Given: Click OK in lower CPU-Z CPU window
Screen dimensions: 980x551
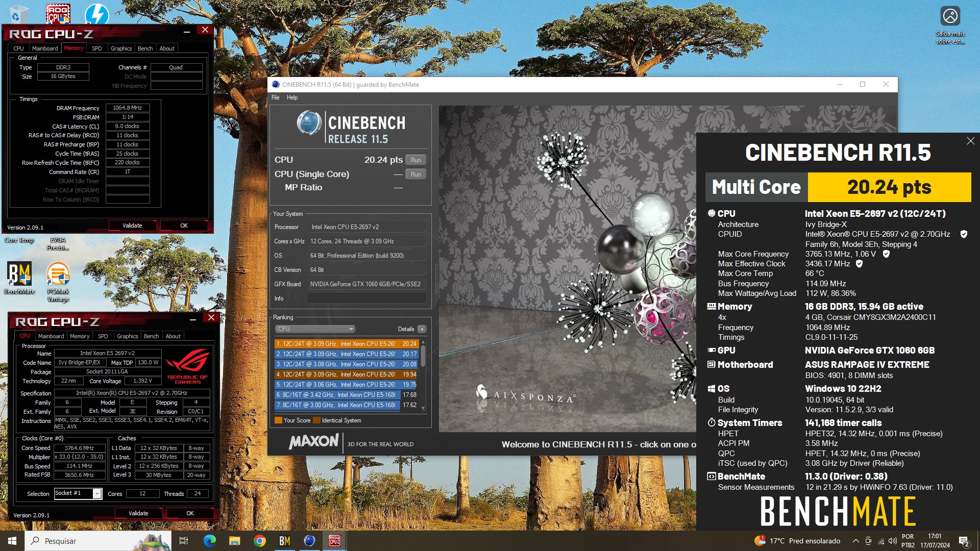Looking at the screenshot, I should (x=190, y=513).
